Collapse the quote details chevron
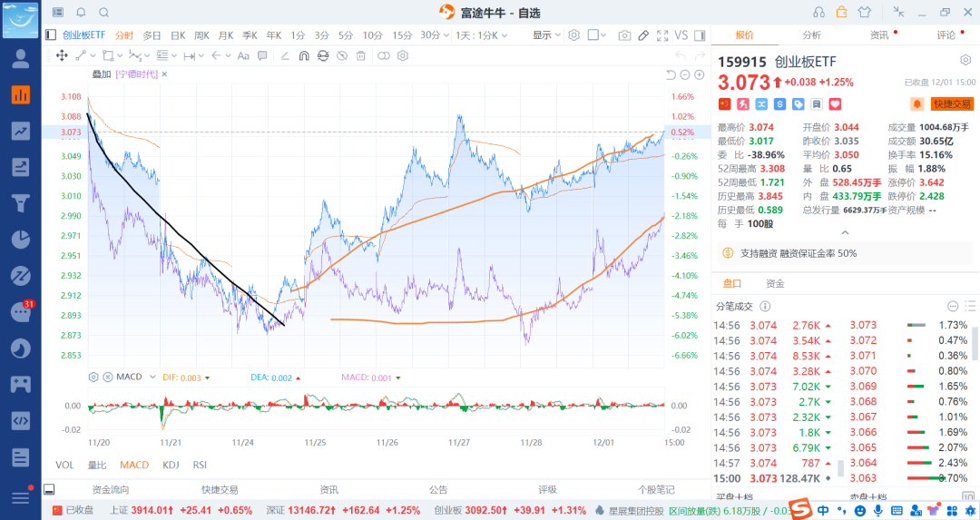 (x=845, y=232)
